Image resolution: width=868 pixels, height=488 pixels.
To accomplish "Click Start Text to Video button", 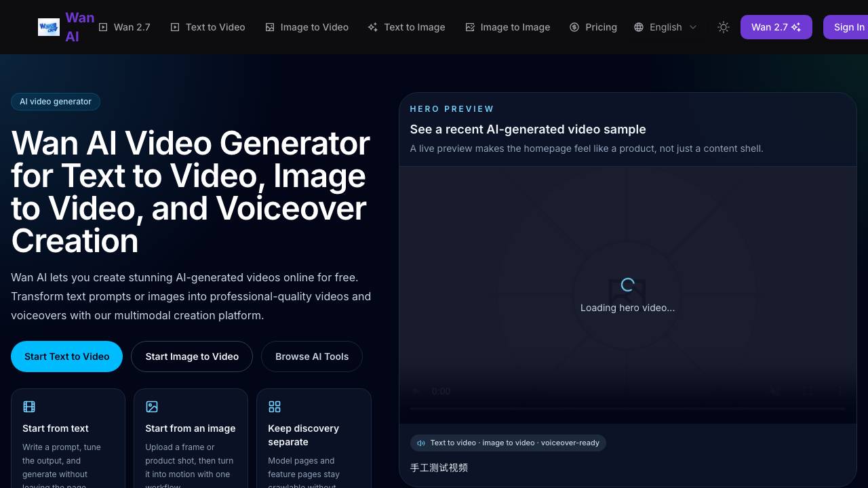I will [x=66, y=357].
